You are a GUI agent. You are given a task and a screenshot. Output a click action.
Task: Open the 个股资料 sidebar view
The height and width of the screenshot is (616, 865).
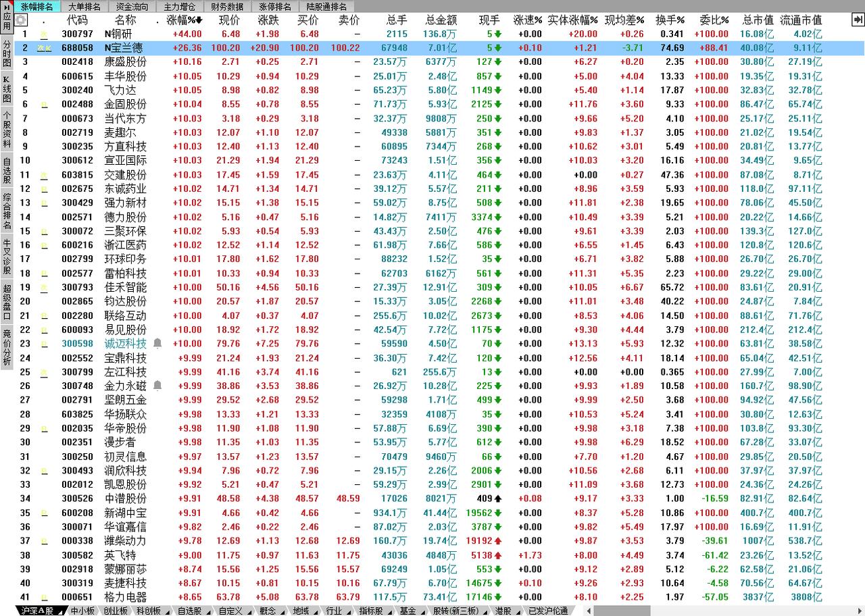7,130
